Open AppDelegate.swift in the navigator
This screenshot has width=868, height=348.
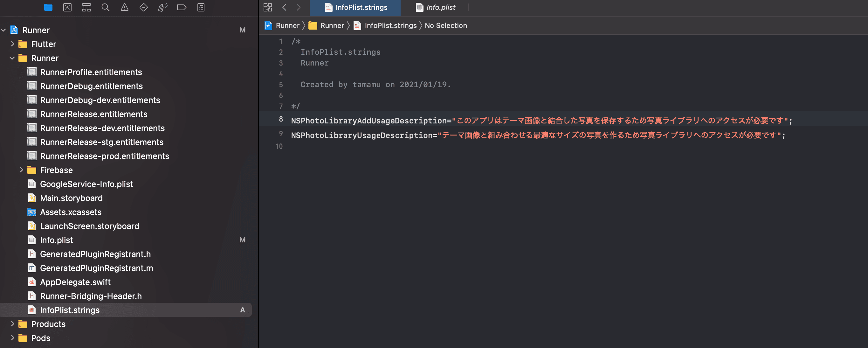75,282
